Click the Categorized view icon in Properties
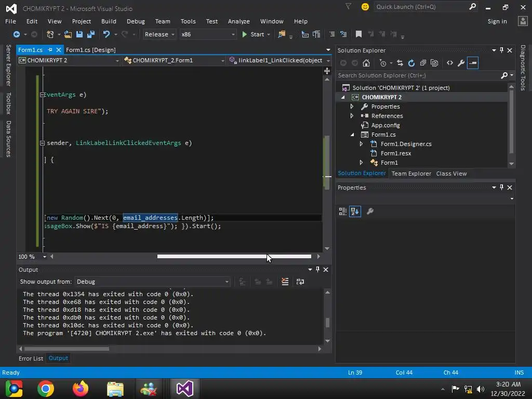This screenshot has height=399, width=532. coord(343,211)
